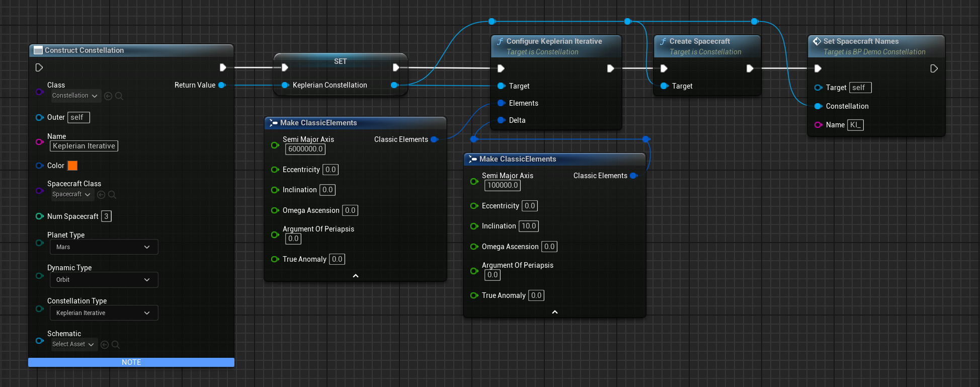This screenshot has height=387, width=980.
Task: Click the SET node's execution output pin
Action: click(396, 67)
